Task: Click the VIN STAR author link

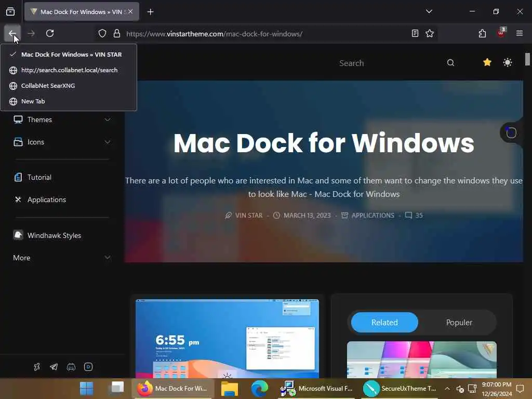Action: 249,216
